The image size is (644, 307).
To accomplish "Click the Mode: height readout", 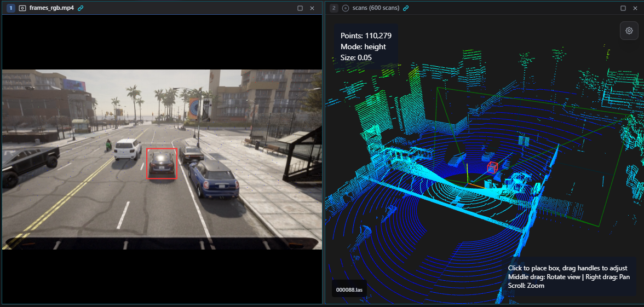I will coord(363,47).
